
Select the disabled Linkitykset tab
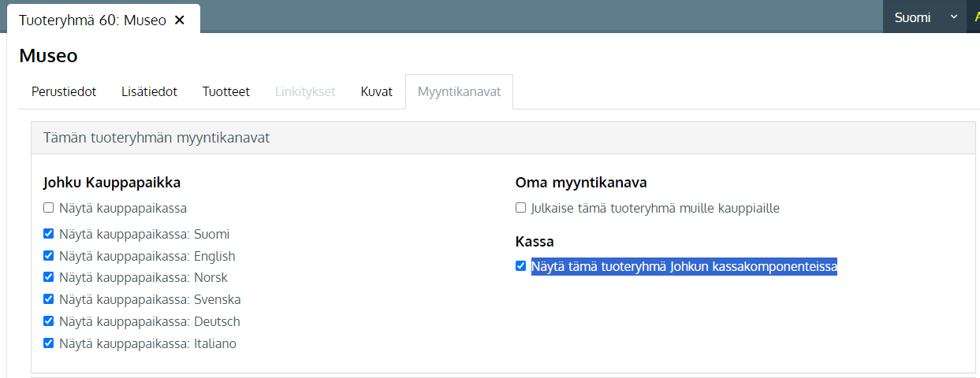coord(305,91)
